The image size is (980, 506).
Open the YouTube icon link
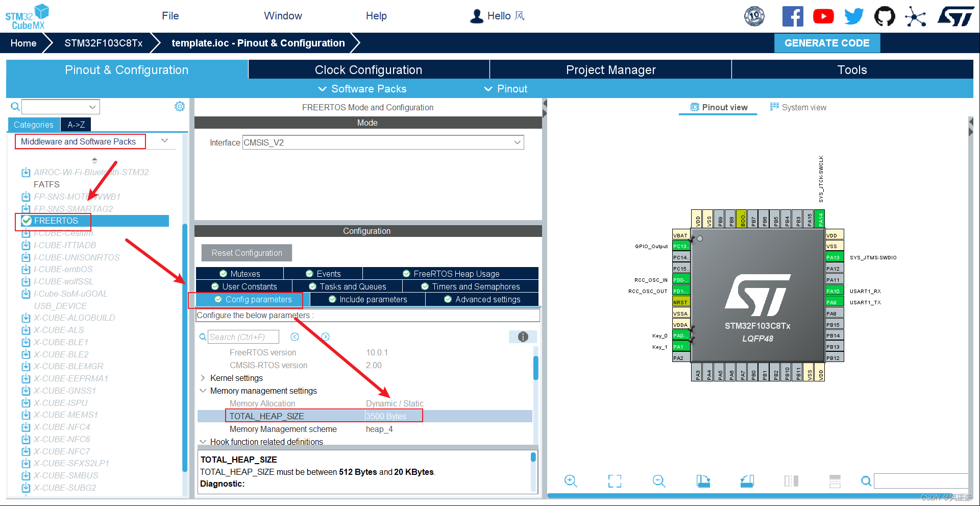823,16
